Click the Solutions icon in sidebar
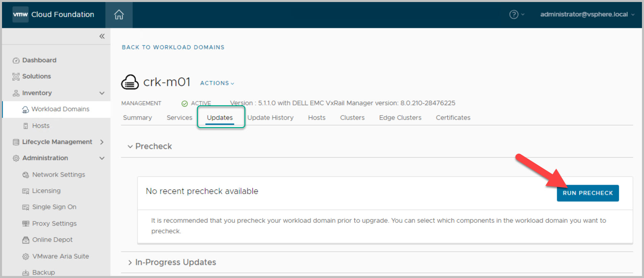 (16, 77)
